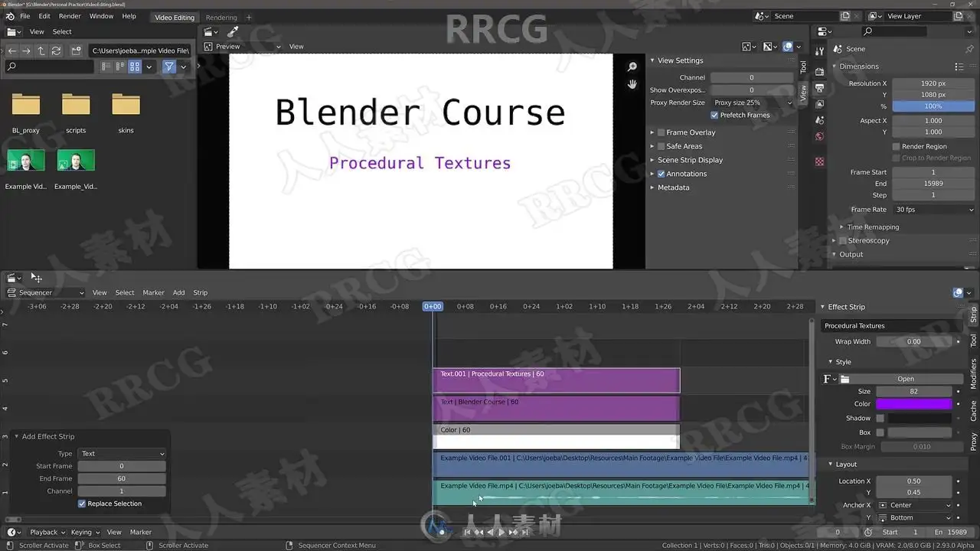
Task: Enable the Safe Areas checkbox
Action: [661, 146]
